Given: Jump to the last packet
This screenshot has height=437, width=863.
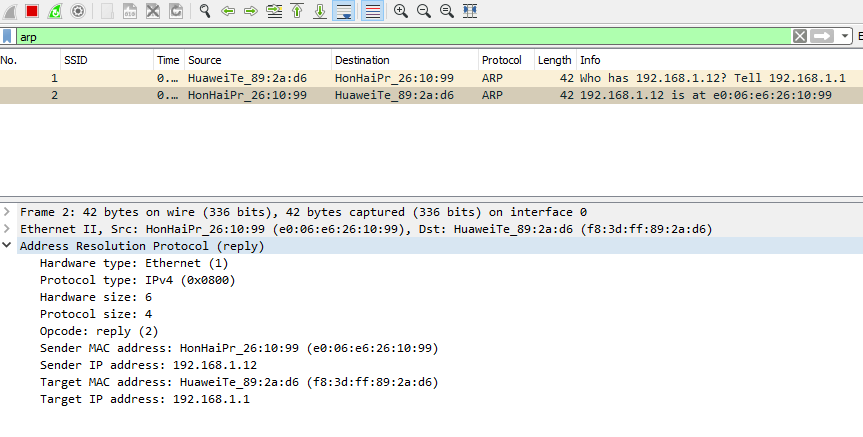Looking at the screenshot, I should 320,11.
